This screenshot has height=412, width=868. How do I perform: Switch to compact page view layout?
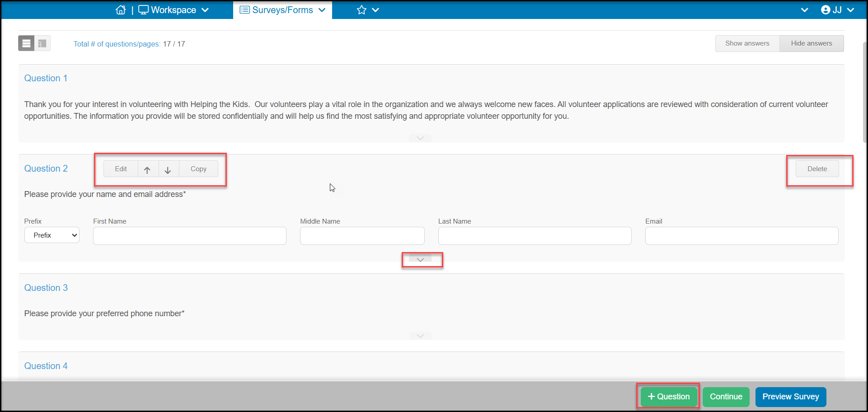(x=42, y=43)
